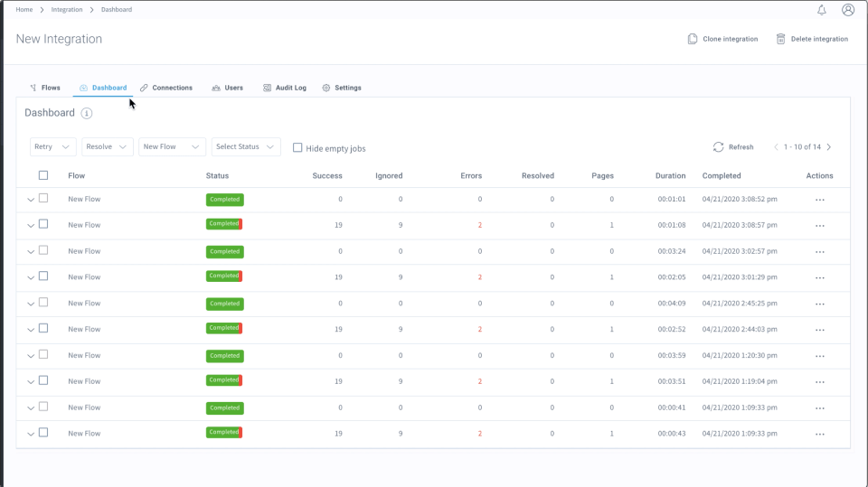The height and width of the screenshot is (487, 868).
Task: Open actions ellipsis for the first job row
Action: [x=819, y=200]
